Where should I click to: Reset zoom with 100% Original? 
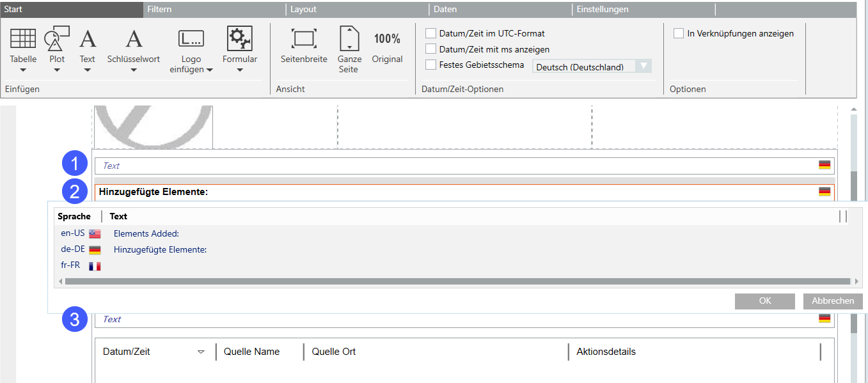pos(387,39)
